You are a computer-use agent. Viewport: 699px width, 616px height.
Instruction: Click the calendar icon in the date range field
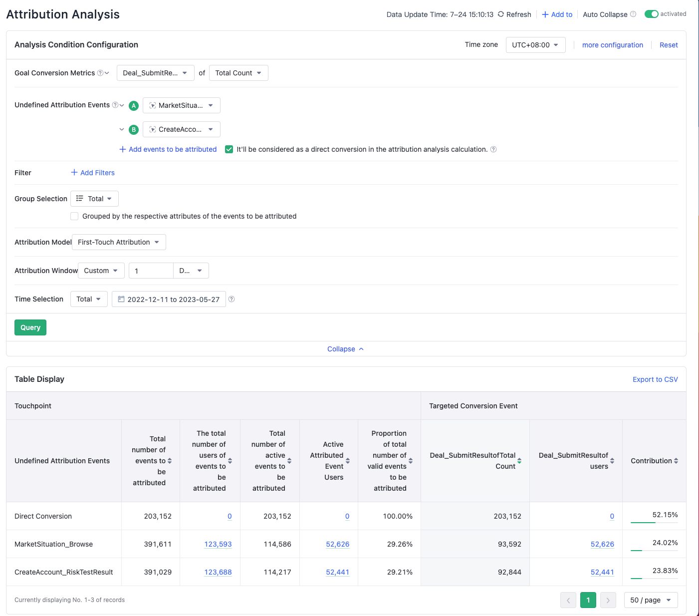[x=121, y=299]
